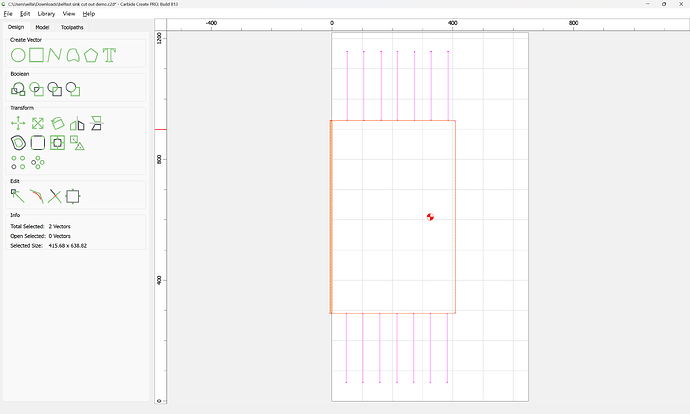
Task: Switch to the Model tab
Action: (x=42, y=27)
